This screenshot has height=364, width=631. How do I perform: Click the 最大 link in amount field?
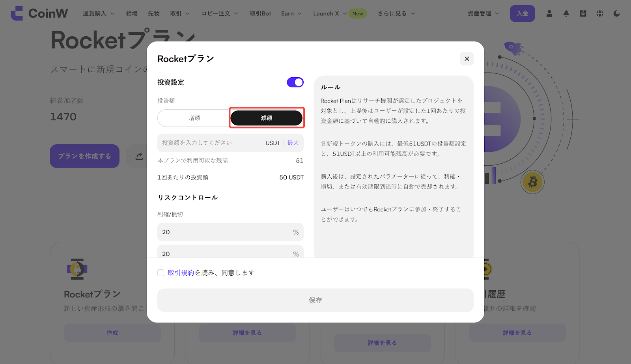pyautogui.click(x=293, y=143)
